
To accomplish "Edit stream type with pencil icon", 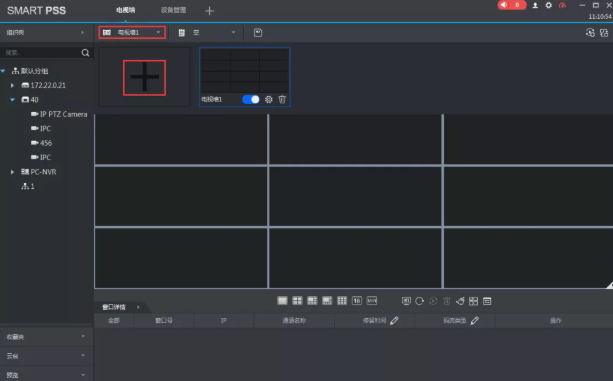I will [475, 320].
